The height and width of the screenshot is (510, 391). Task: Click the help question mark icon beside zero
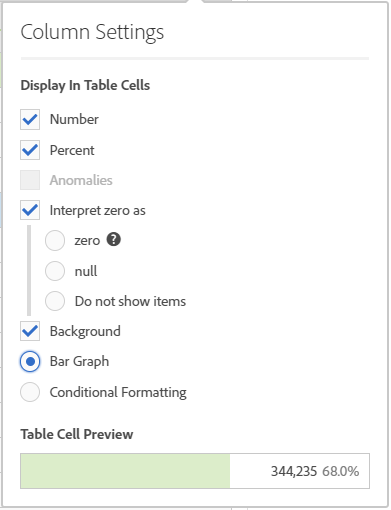point(114,239)
